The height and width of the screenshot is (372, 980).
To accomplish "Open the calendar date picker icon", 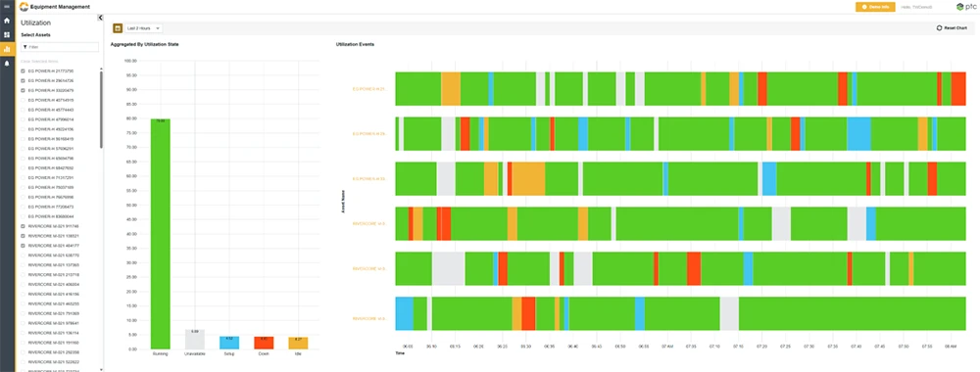I will tap(117, 28).
